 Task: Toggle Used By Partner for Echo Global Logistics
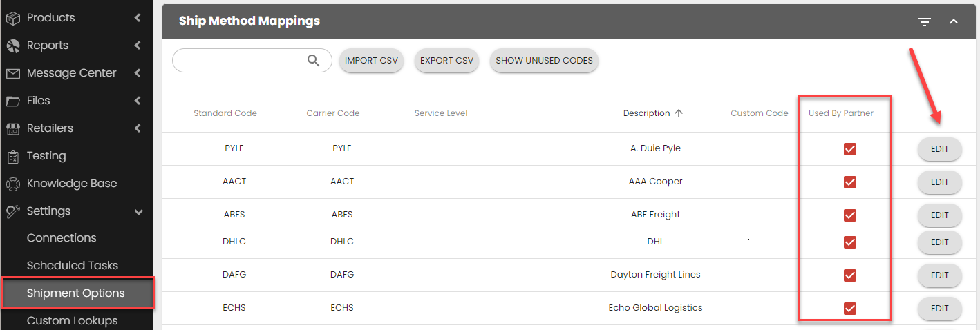click(850, 309)
